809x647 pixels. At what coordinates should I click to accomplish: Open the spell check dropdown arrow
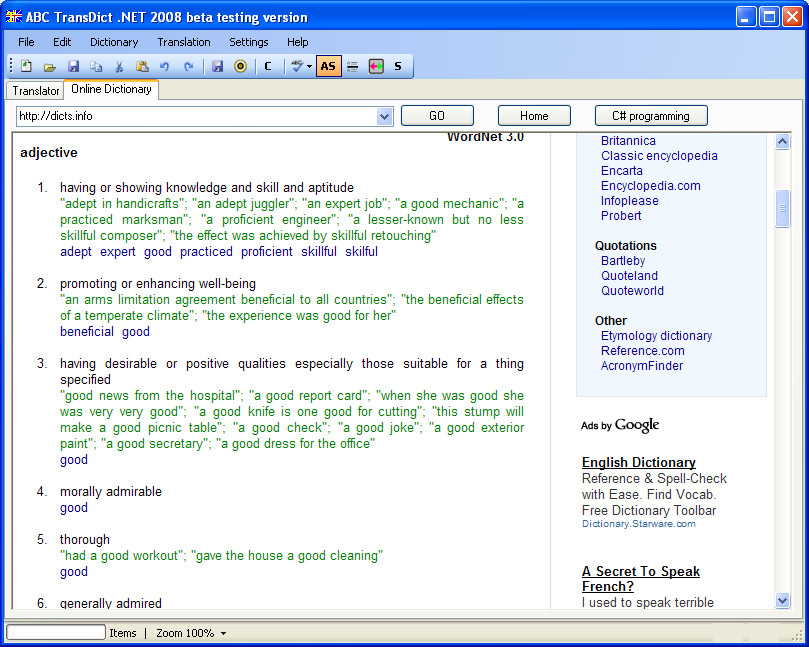(309, 66)
